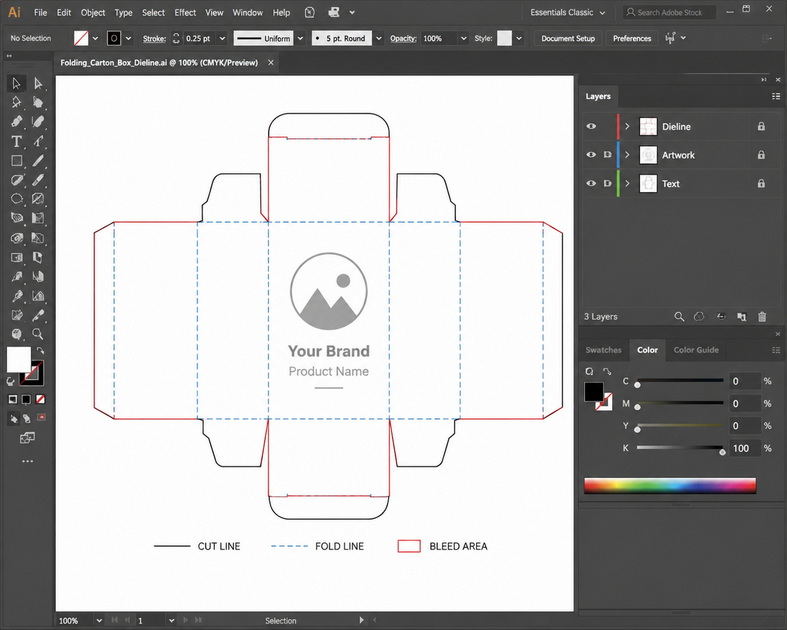This screenshot has width=787, height=630.
Task: Click the toolbar Fill swatch white box
Action: 19,359
